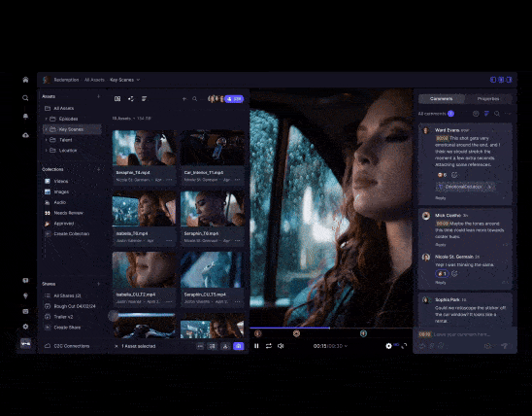
Task: Click the cloud upload icon in sidebar
Action: (25, 135)
